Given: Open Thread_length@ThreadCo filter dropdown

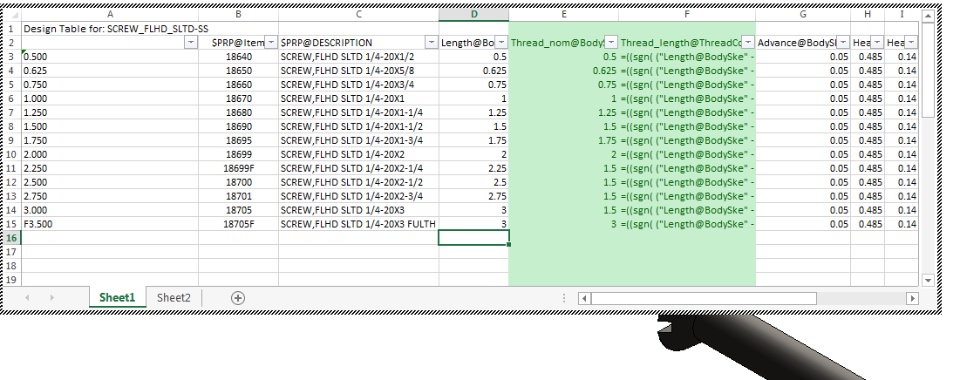Looking at the screenshot, I should pos(748,42).
